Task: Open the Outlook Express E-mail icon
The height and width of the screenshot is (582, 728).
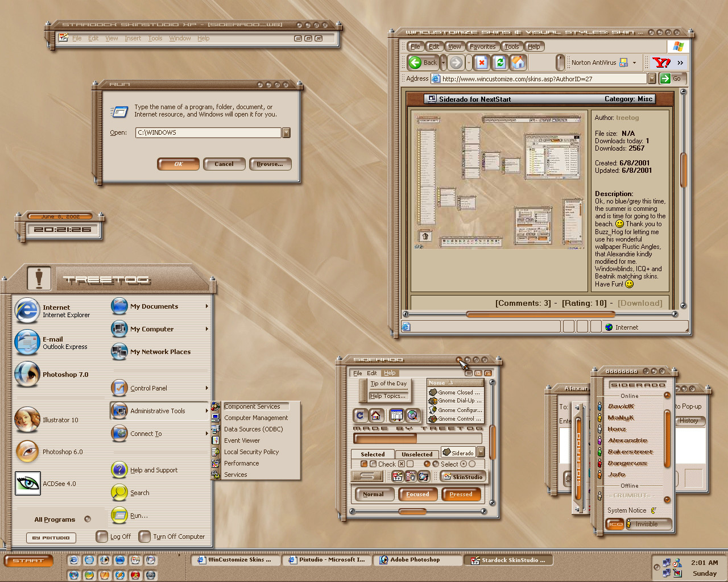Action: click(x=27, y=342)
